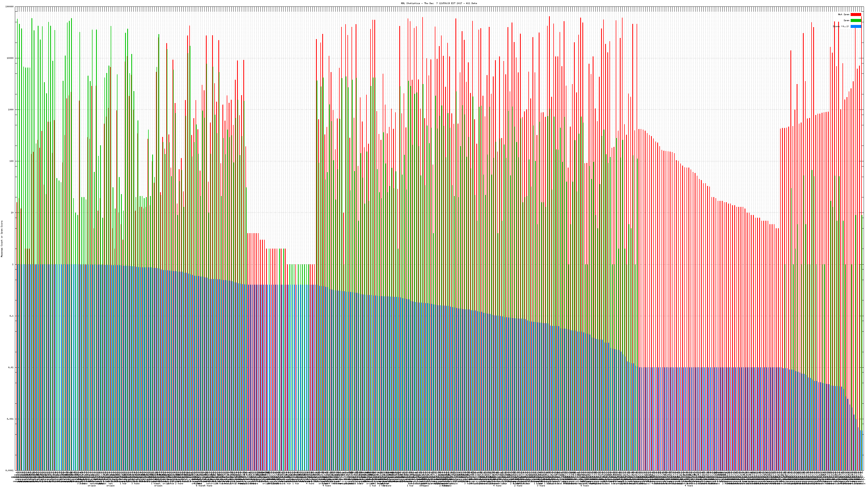Image resolution: width=868 pixels, height=488 pixels.
Task: Click the green Spam legend swatch
Action: [856, 21]
